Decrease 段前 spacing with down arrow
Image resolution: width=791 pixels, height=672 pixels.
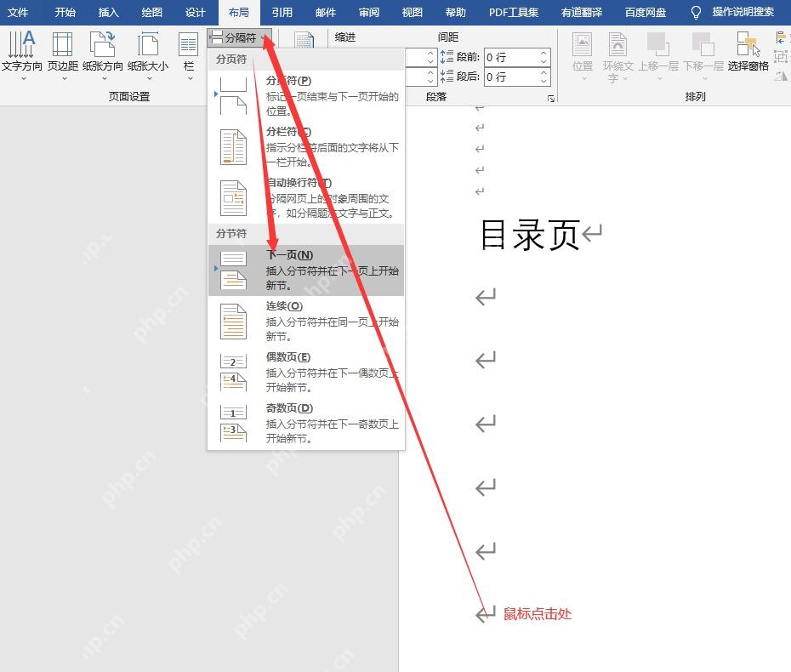click(x=543, y=62)
